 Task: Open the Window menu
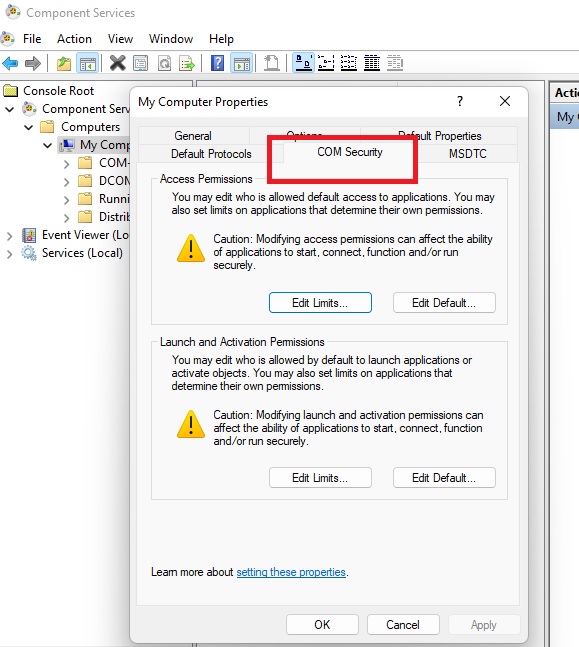tap(171, 39)
